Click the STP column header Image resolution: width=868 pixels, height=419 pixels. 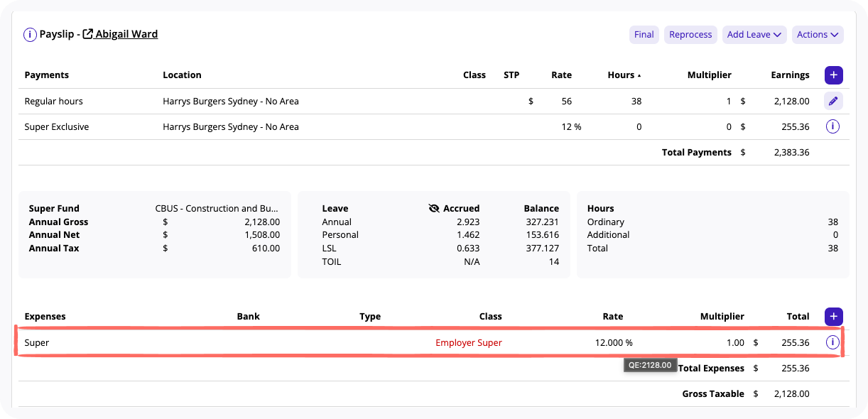(511, 75)
